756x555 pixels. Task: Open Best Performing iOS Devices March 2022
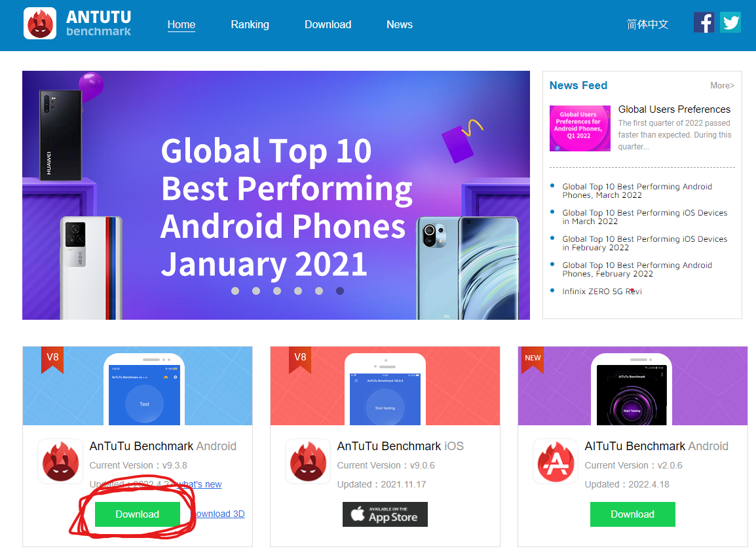645,217
